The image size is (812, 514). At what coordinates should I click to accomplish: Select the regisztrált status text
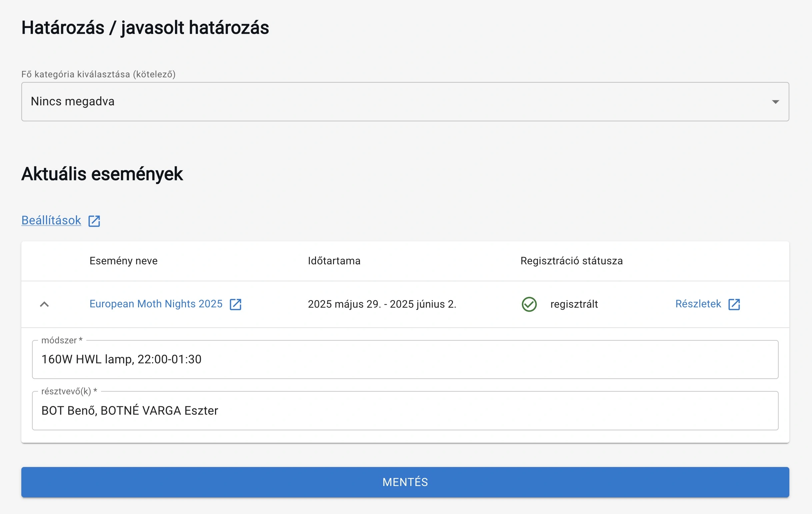tap(574, 304)
